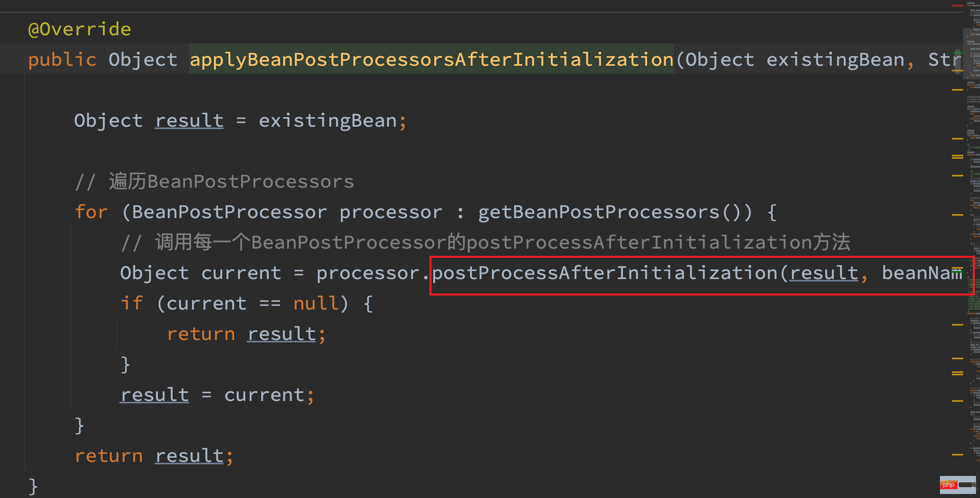The image size is (980, 498).
Task: Click yellow warning stripe beside the for loop line
Action: [x=957, y=215]
